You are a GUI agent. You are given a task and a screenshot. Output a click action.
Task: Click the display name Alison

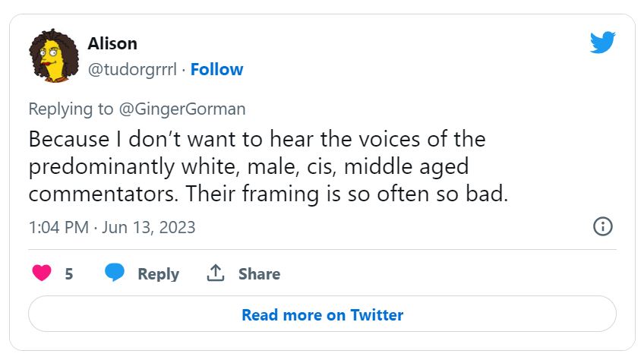click(112, 44)
